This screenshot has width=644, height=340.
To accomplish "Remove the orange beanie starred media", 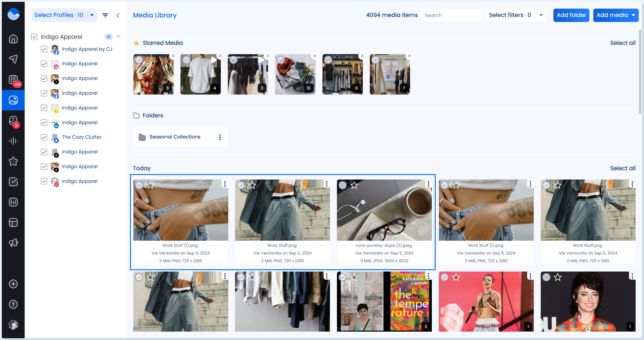I will point(315,56).
